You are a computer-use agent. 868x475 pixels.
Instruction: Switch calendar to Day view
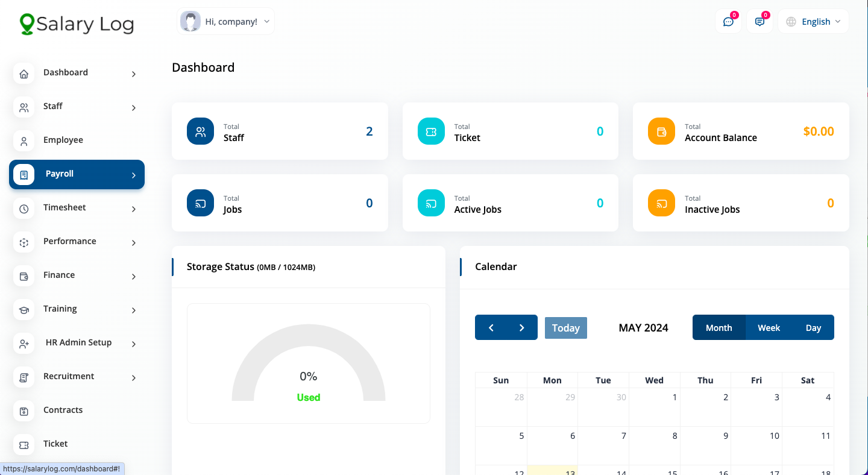click(x=813, y=328)
